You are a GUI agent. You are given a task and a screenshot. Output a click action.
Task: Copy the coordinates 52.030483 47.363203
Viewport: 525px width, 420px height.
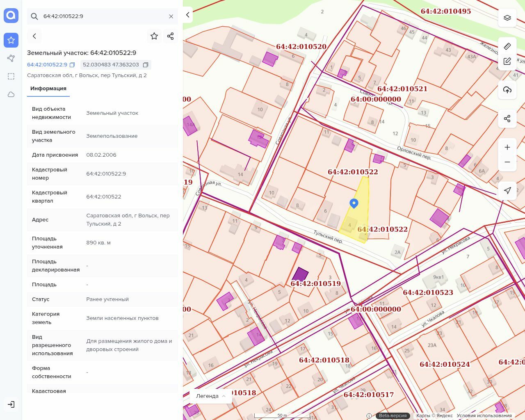coord(146,65)
